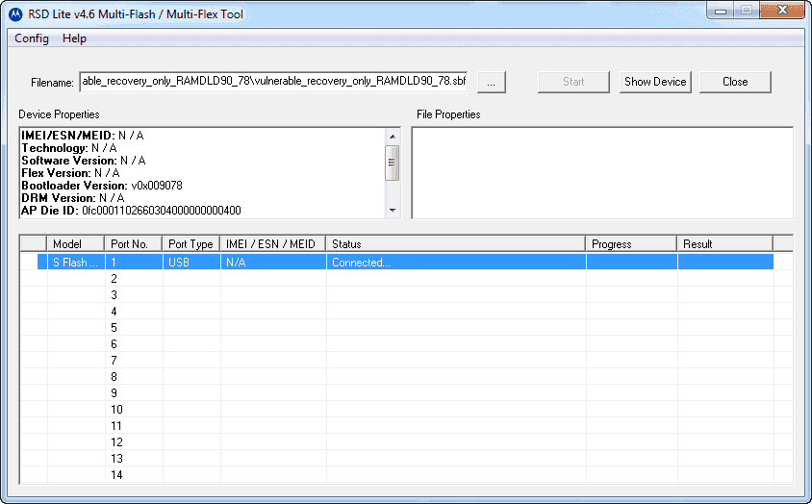Click the IMEI/ESN/MEID property line
The height and width of the screenshot is (504, 812).
tap(83, 136)
